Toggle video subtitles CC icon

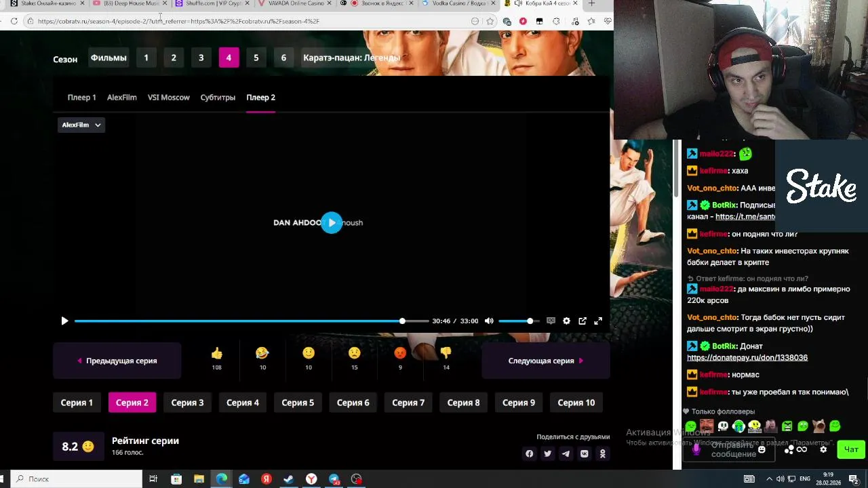pos(551,321)
